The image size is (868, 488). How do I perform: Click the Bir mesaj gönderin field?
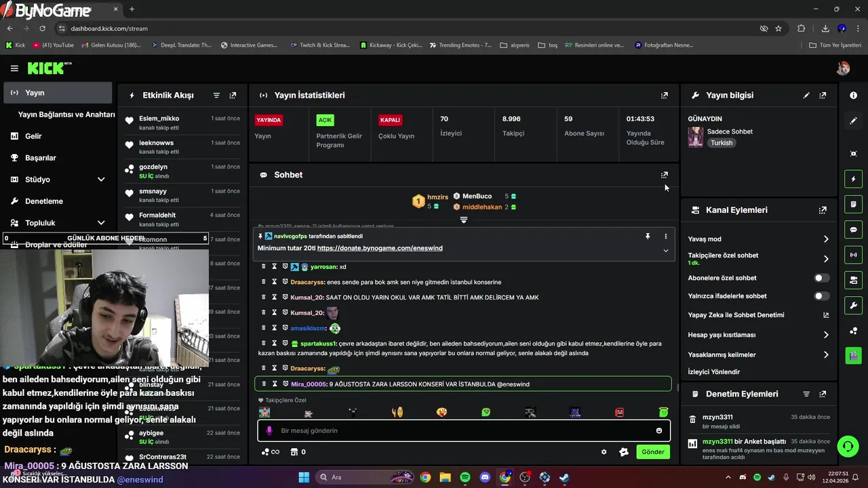tap(464, 430)
